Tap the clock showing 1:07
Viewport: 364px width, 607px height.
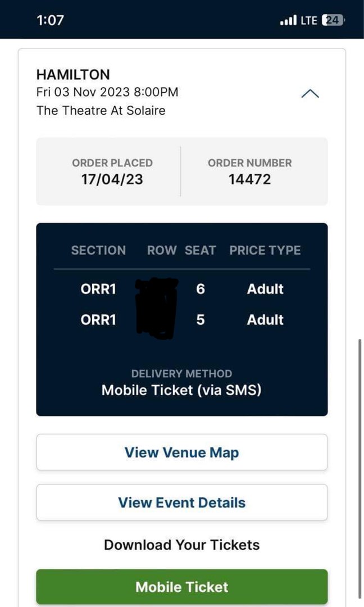point(49,20)
